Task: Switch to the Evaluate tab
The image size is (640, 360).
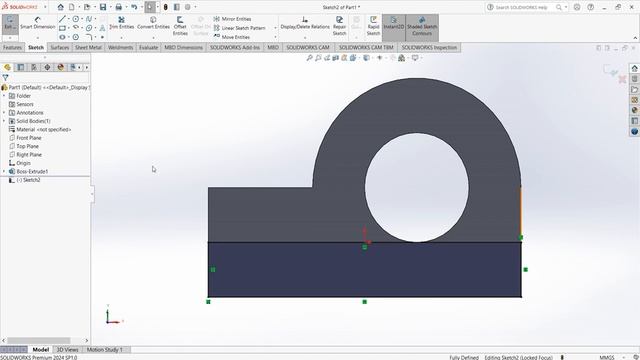Action: [149, 47]
